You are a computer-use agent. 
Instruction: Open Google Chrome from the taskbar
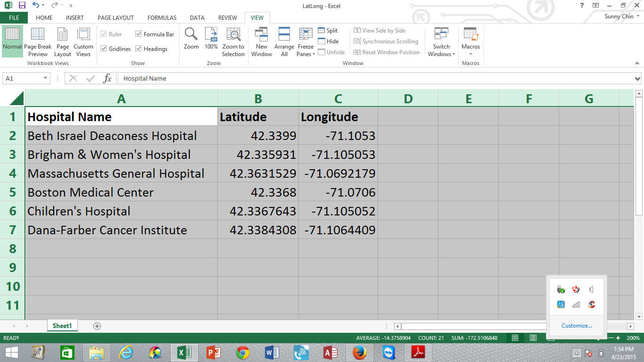pos(243,353)
